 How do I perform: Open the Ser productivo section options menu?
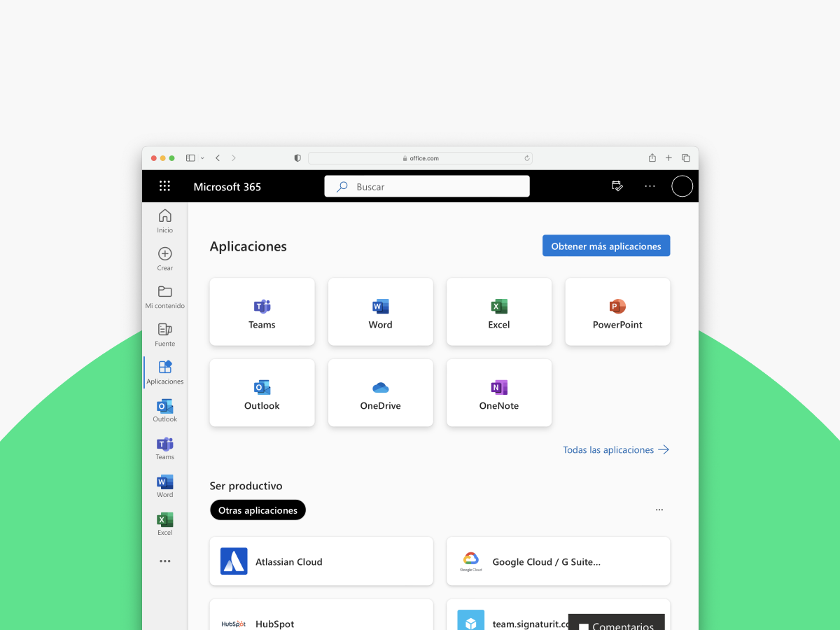click(x=659, y=510)
